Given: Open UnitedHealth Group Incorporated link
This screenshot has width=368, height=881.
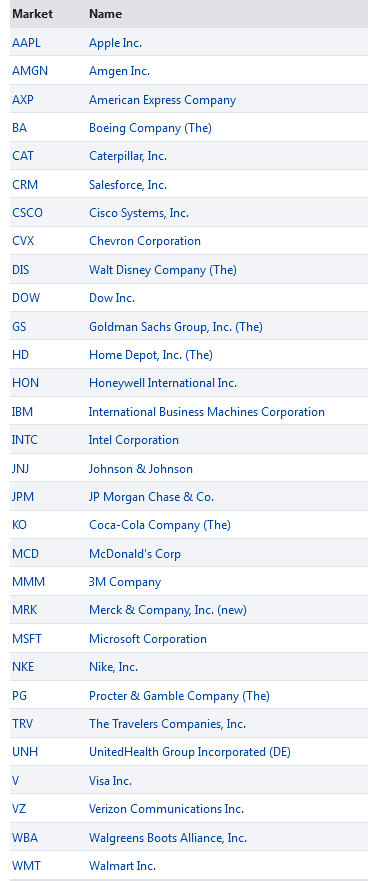Looking at the screenshot, I should click(x=189, y=752).
